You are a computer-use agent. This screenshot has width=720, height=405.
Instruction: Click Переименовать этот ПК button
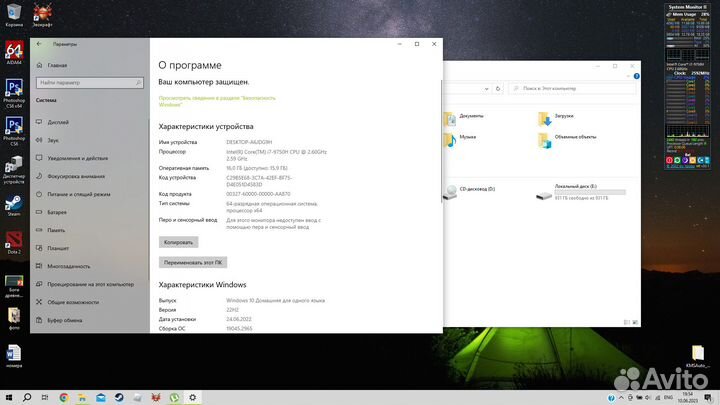click(x=193, y=263)
